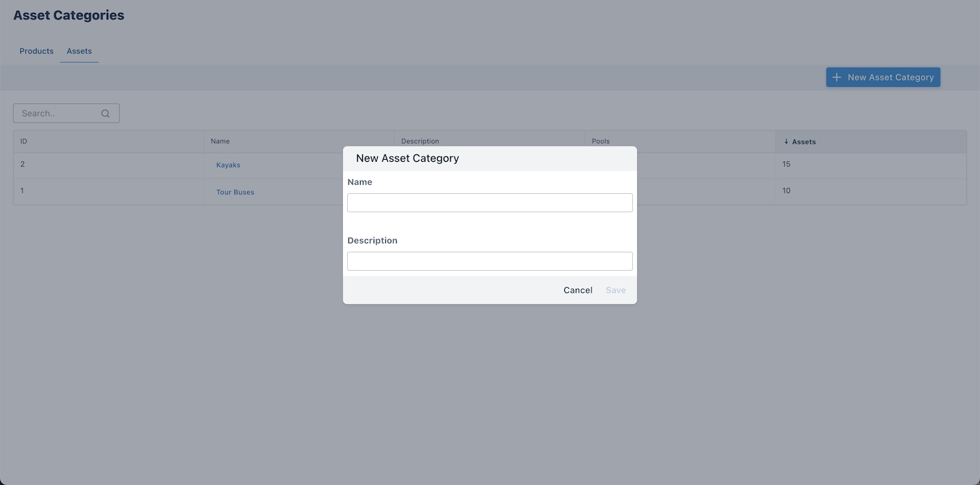This screenshot has height=485, width=980.
Task: Focus the Description input field
Action: coord(490,261)
